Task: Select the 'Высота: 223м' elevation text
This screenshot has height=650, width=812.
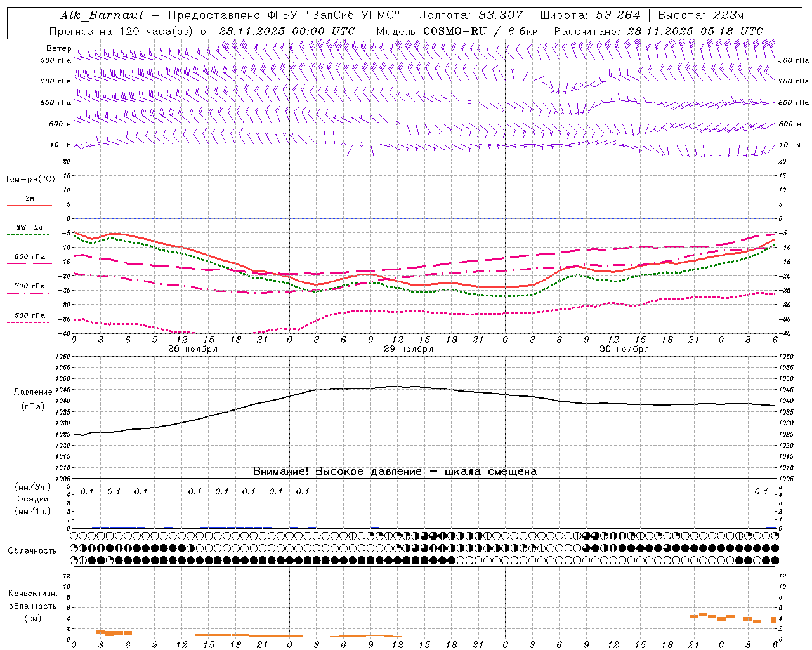Action: click(x=701, y=15)
